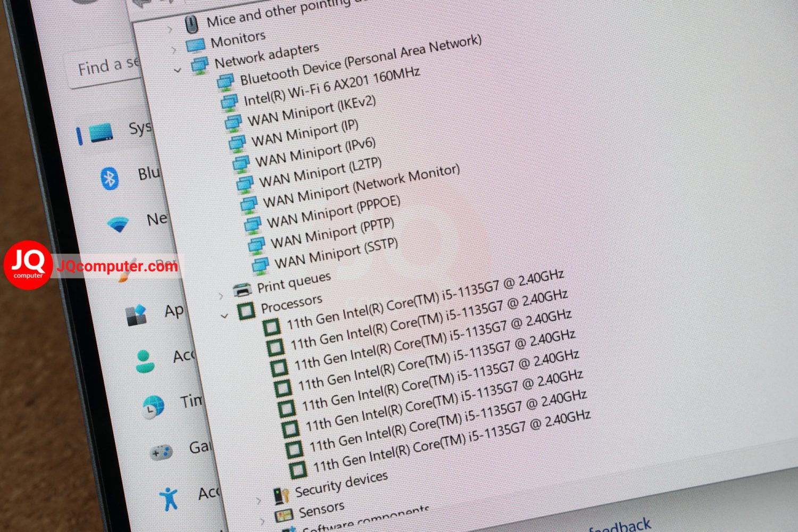Open Network Wi-Fi section in Settings sidebar
The height and width of the screenshot is (532, 798).
[x=137, y=222]
